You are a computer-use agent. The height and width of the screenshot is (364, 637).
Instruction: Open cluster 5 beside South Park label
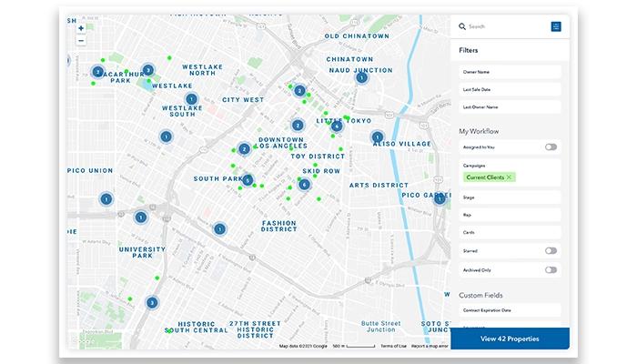click(248, 179)
